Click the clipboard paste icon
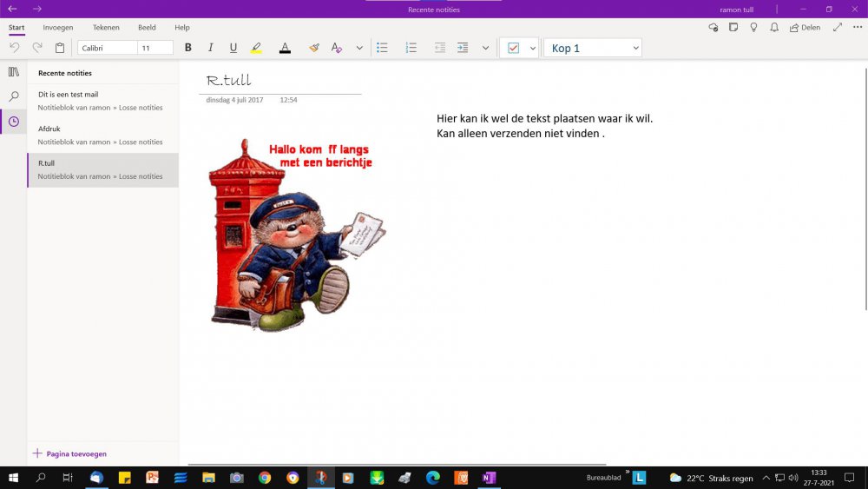 tap(60, 48)
